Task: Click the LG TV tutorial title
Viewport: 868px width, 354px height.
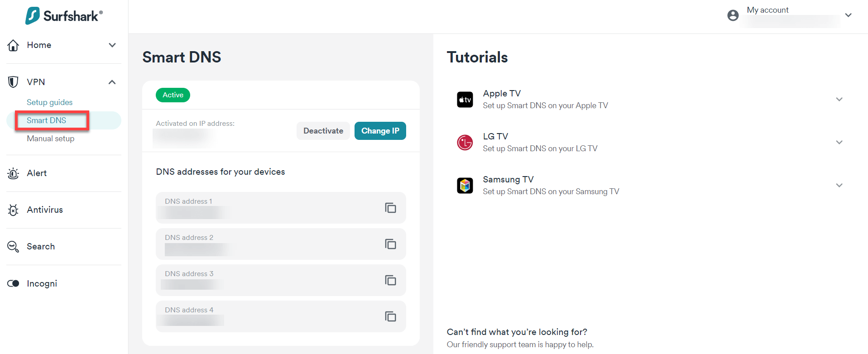Action: click(495, 136)
